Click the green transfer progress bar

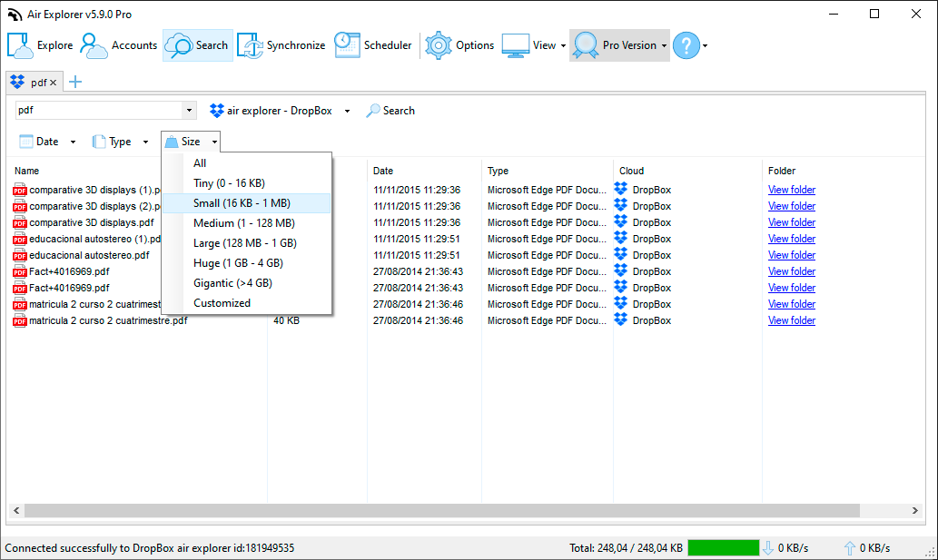pyautogui.click(x=723, y=548)
